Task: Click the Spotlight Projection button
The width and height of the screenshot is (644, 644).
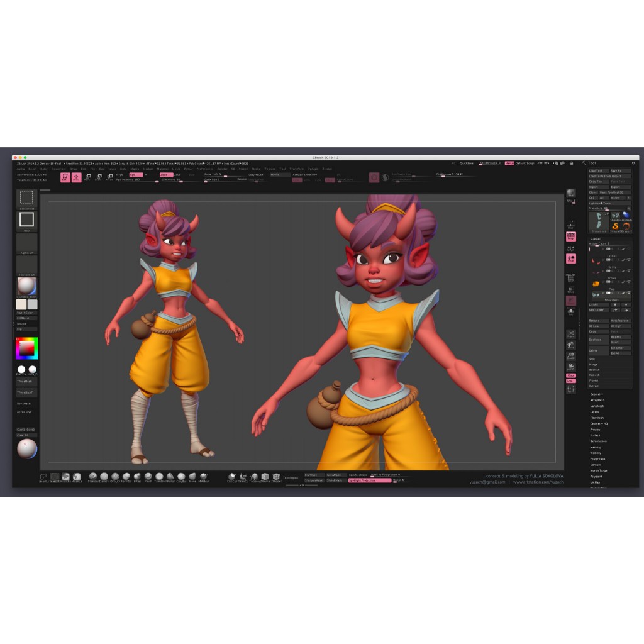Action: tap(370, 480)
